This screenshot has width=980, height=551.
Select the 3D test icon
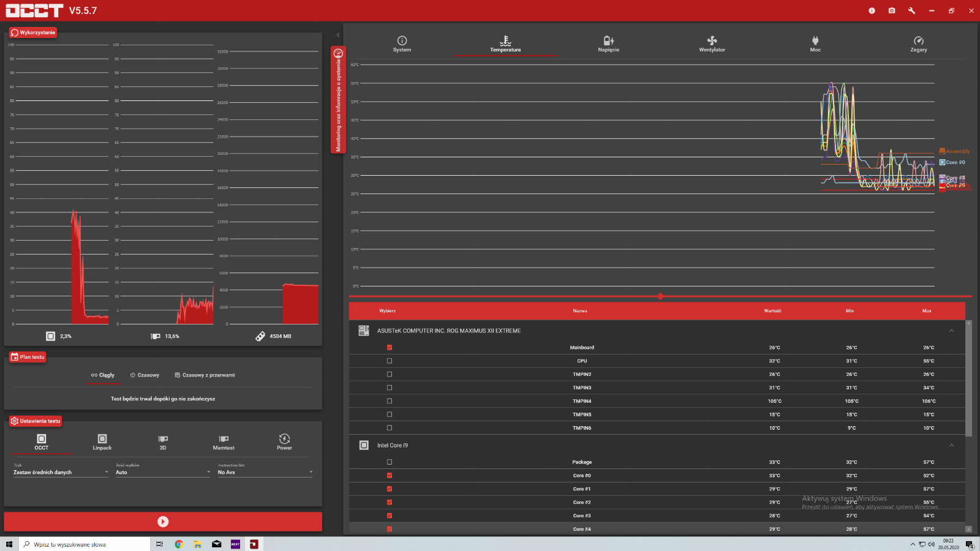click(163, 442)
